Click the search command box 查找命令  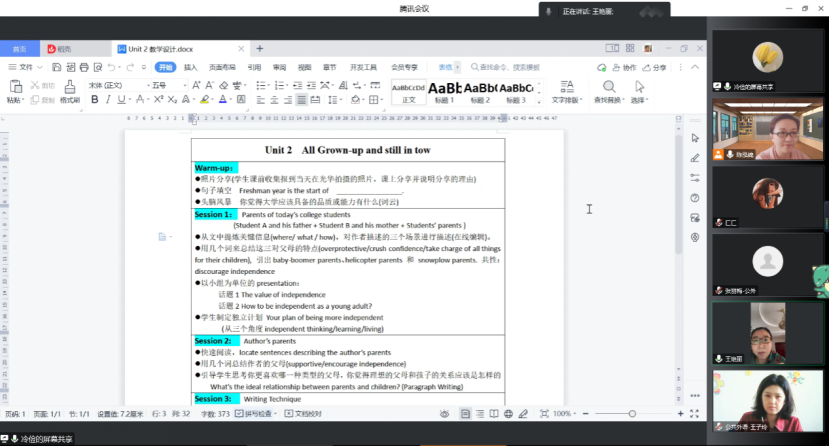click(x=505, y=67)
